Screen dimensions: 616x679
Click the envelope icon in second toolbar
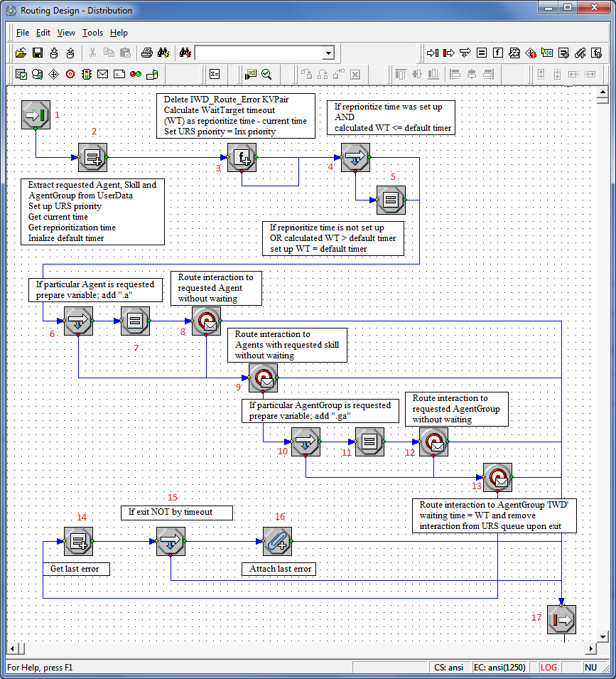102,74
